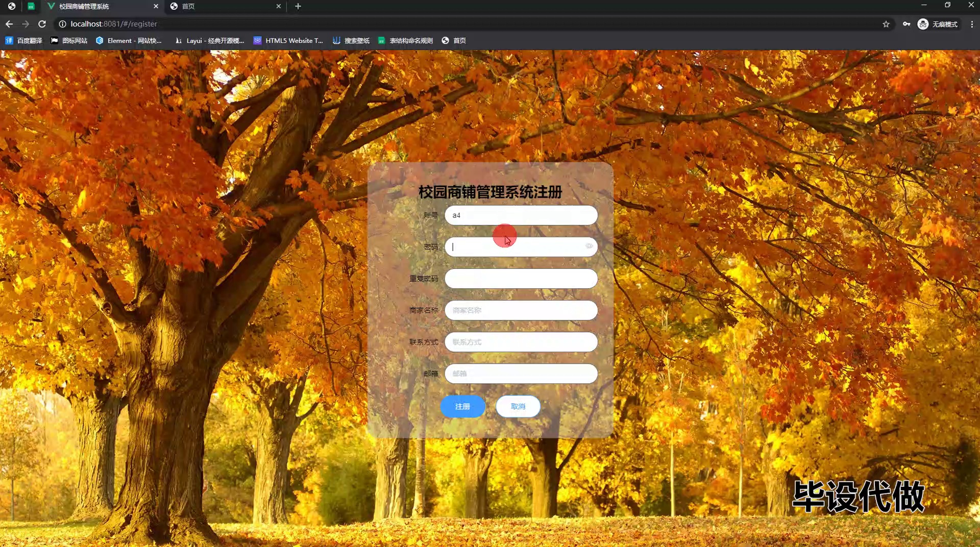Open the 表结构命名规则 bookmark

(405, 40)
